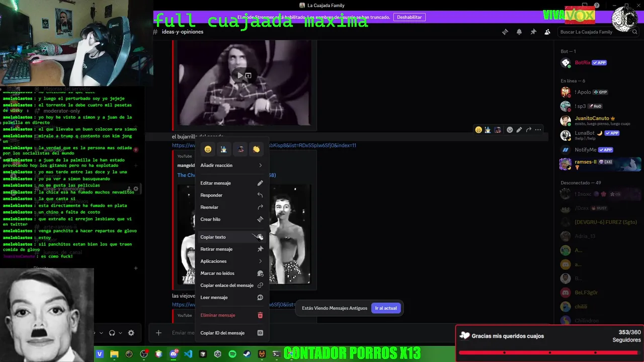The image size is (644, 362).
Task: Open Unity Hub taskbar icon
Action: click(217, 354)
